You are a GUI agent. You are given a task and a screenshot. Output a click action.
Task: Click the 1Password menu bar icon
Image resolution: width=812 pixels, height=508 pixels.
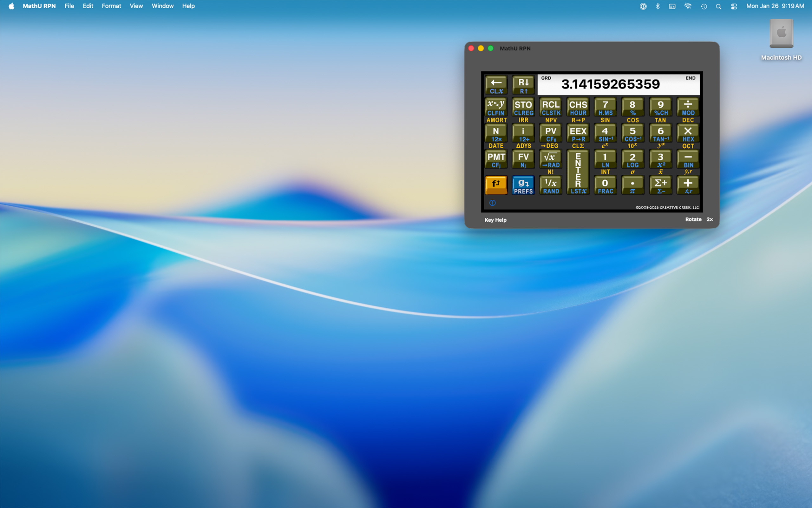[643, 6]
